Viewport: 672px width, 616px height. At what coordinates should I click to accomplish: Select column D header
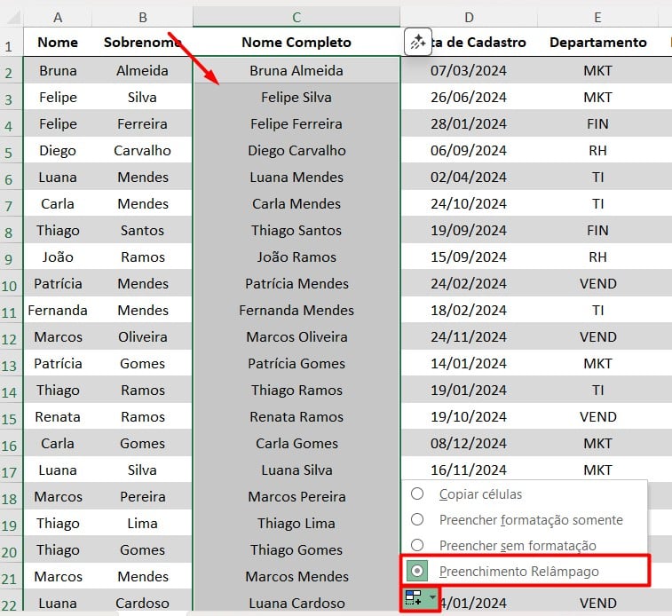pyautogui.click(x=468, y=17)
